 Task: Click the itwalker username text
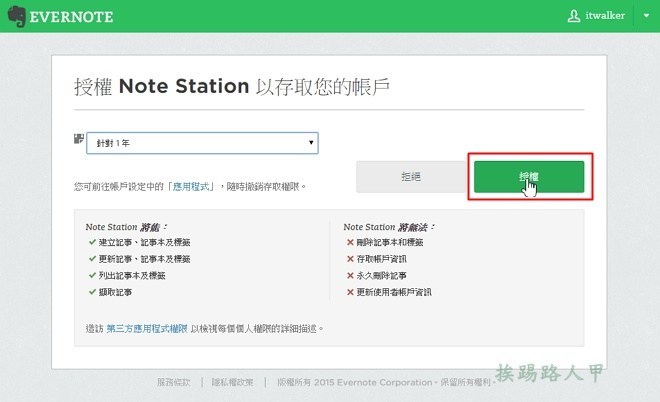tap(605, 16)
